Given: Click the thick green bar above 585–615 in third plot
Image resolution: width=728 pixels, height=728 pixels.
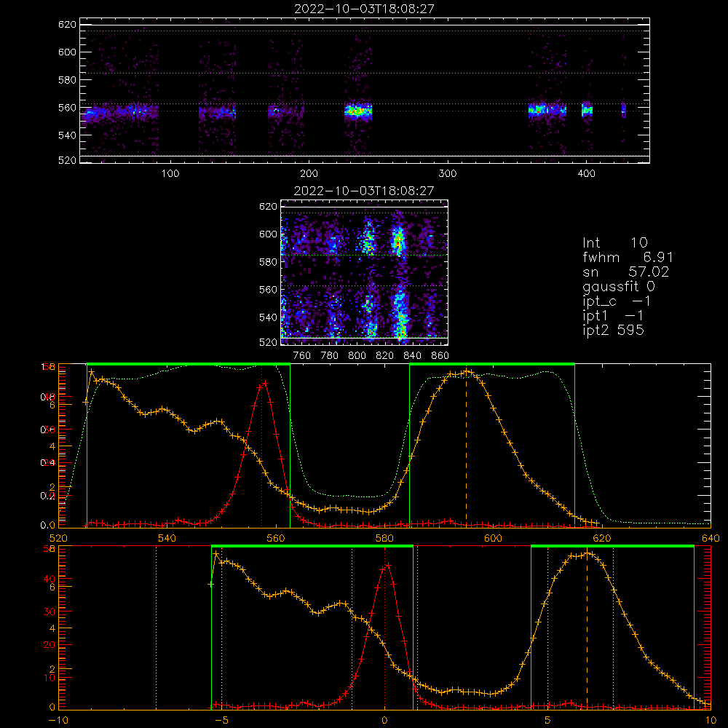Looking at the screenshot, I should click(492, 364).
